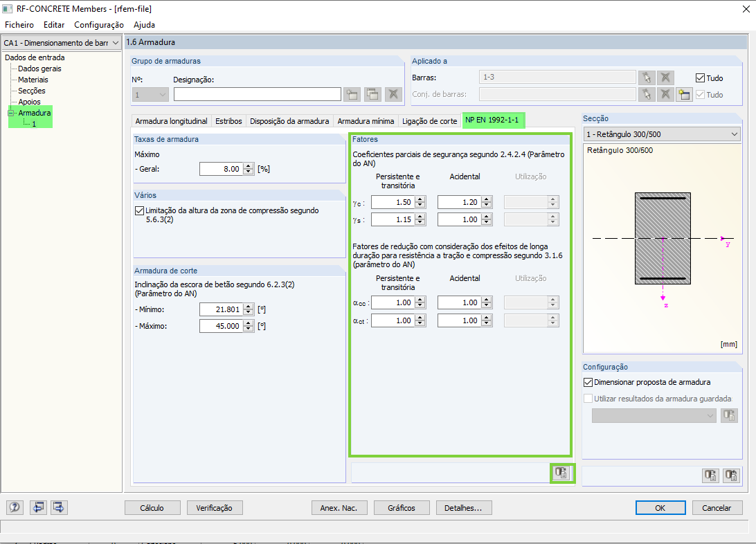The width and height of the screenshot is (756, 544).
Task: Click the section info icon under Configuração
Action: tap(711, 475)
